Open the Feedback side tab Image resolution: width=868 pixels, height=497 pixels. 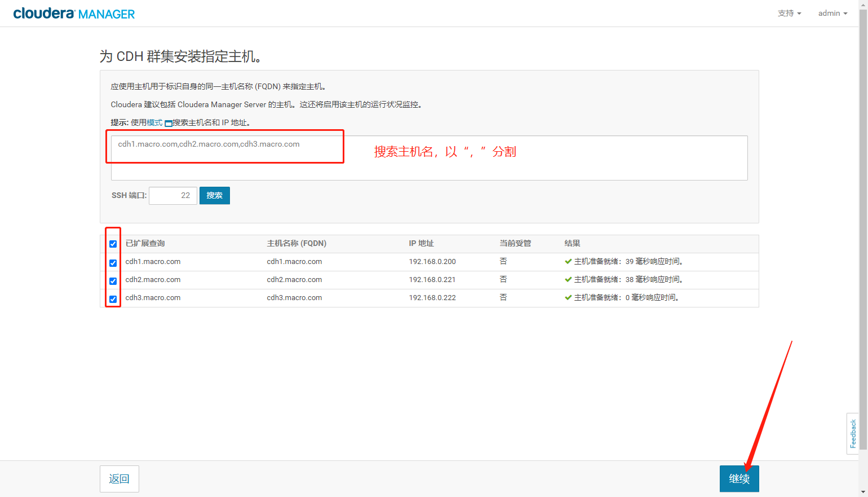(x=853, y=433)
